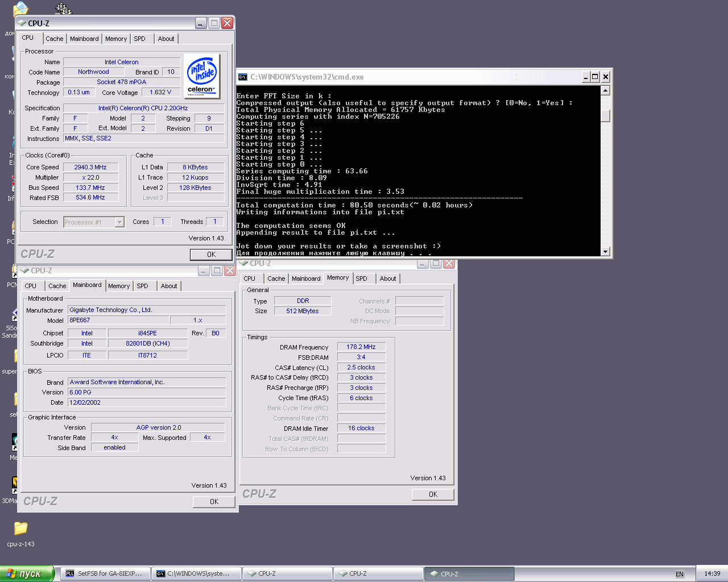Click the Graphic Interface version AGP version 2.0
This screenshot has width=728, height=582.
(x=158, y=427)
